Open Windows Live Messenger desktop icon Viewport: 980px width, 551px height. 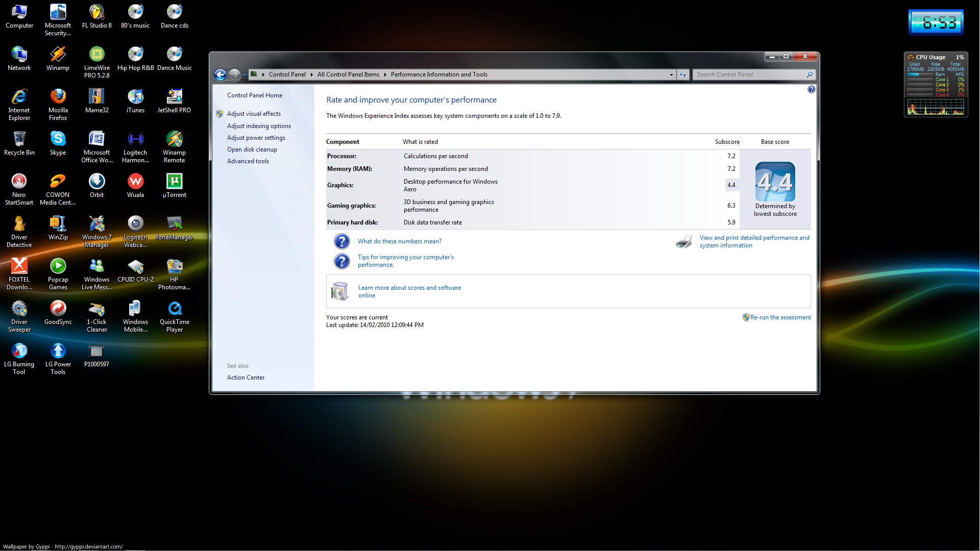(x=96, y=274)
